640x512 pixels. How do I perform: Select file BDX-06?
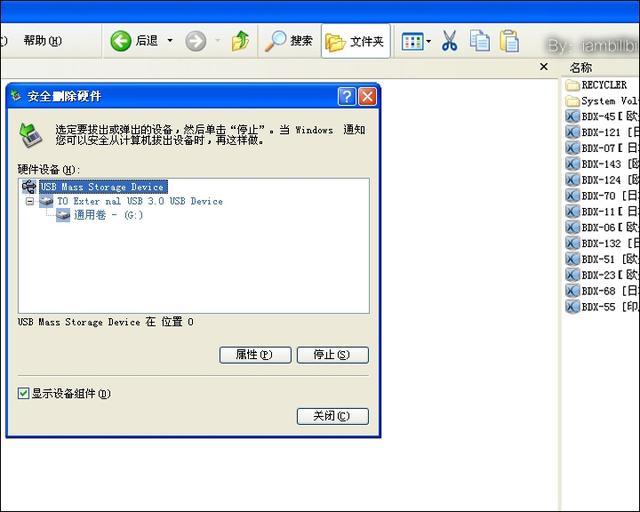pyautogui.click(x=602, y=227)
